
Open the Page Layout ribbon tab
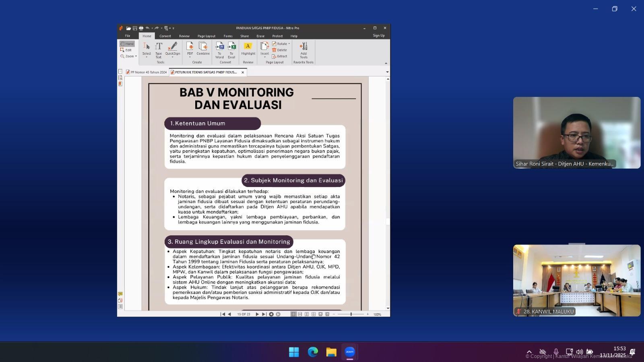(x=206, y=36)
